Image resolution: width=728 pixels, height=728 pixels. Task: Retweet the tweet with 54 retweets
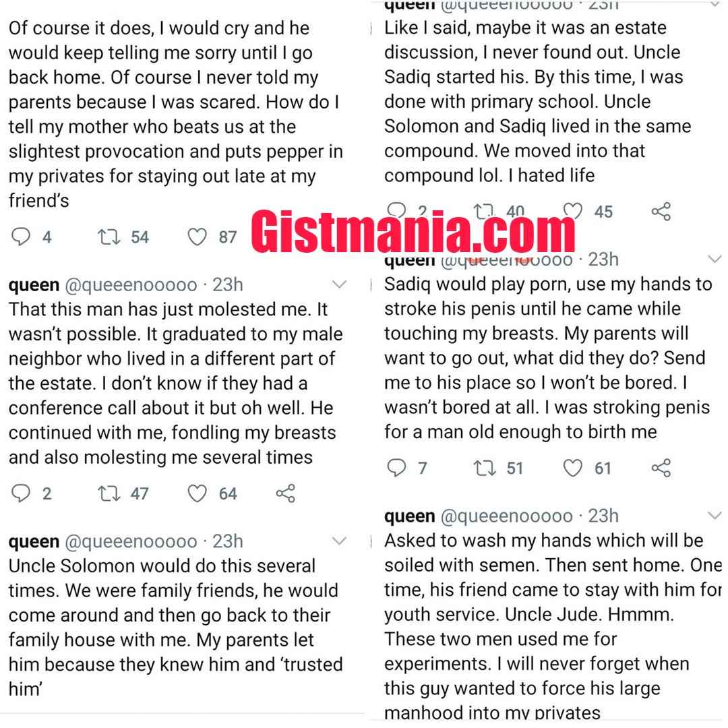109,237
